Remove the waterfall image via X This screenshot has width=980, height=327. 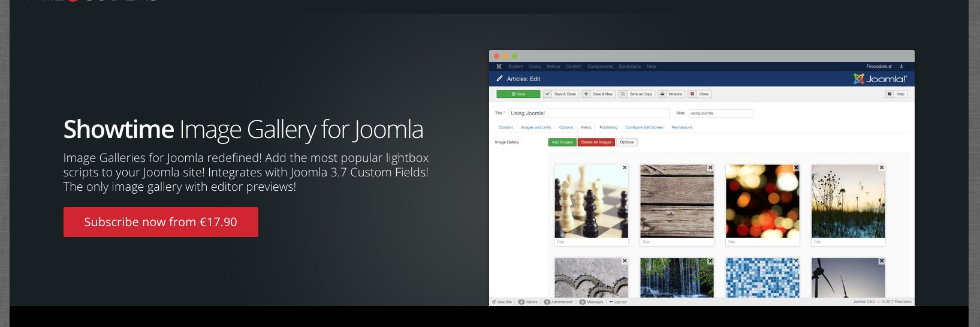710,261
